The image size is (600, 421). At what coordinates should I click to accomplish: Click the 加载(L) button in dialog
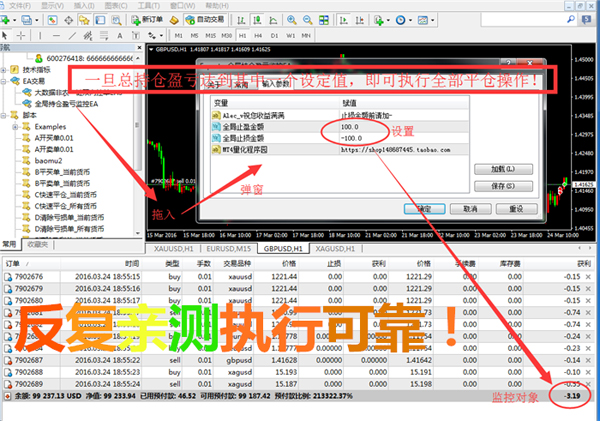click(x=503, y=169)
